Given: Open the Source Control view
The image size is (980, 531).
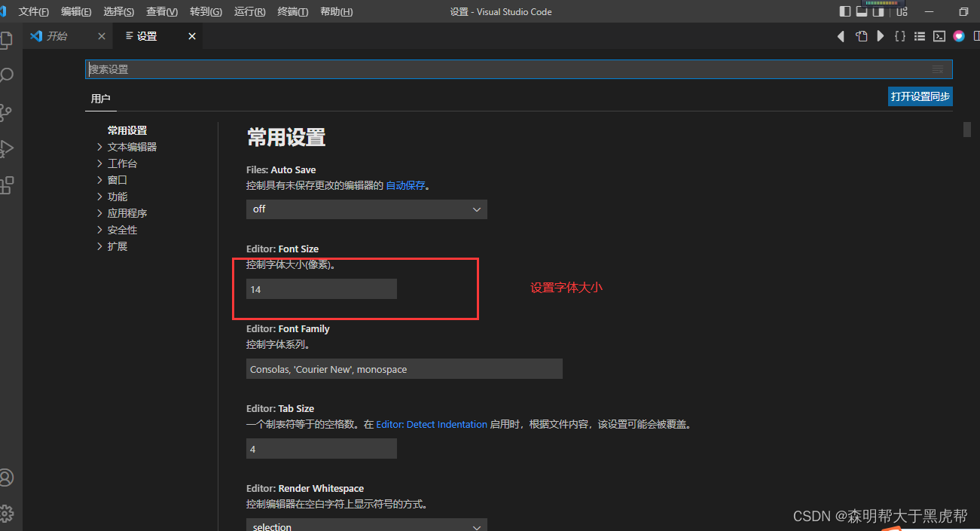Looking at the screenshot, I should [x=5, y=112].
